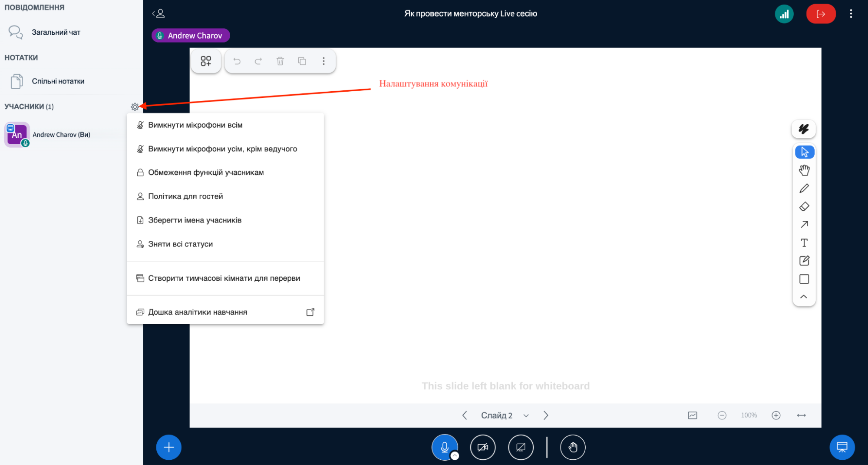This screenshot has width=868, height=465.
Task: Go to the next slide arrow
Action: 545,415
